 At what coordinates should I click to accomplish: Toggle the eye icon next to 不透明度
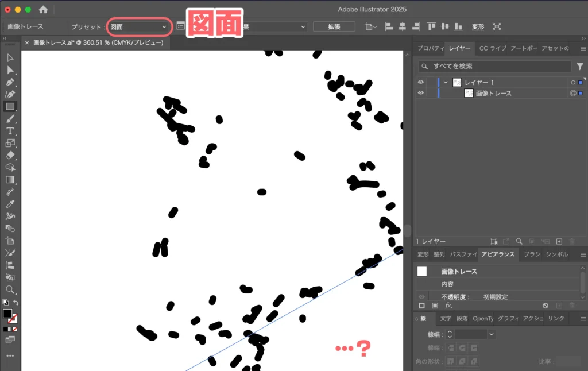pyautogui.click(x=421, y=296)
